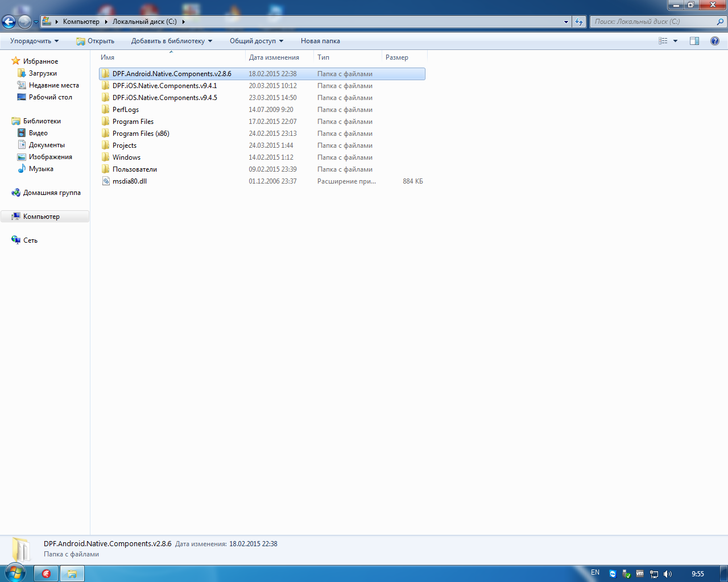
Task: Click the Back navigation arrow button
Action: 9,22
